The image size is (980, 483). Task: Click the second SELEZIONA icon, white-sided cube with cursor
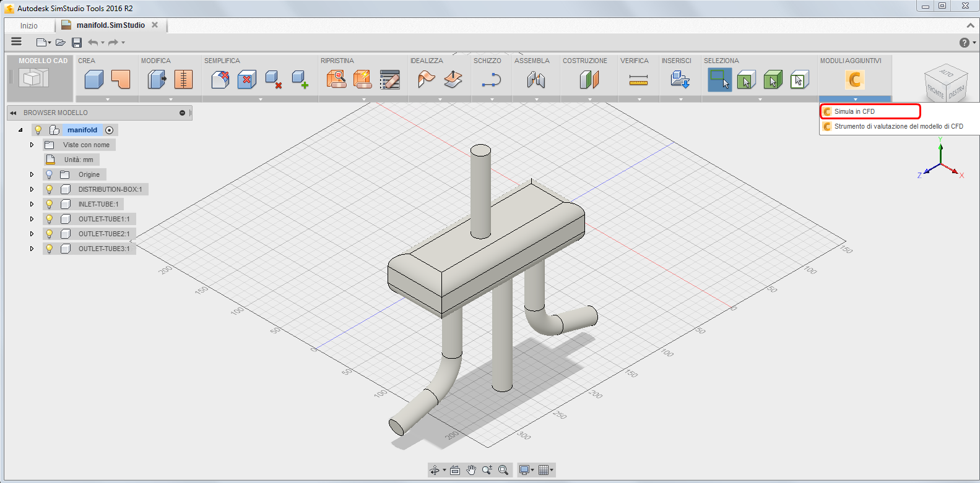point(747,80)
